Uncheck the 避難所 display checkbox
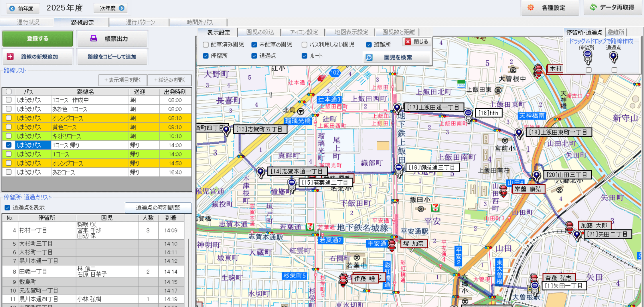Viewport: 644px width, 307px height. 369,45
